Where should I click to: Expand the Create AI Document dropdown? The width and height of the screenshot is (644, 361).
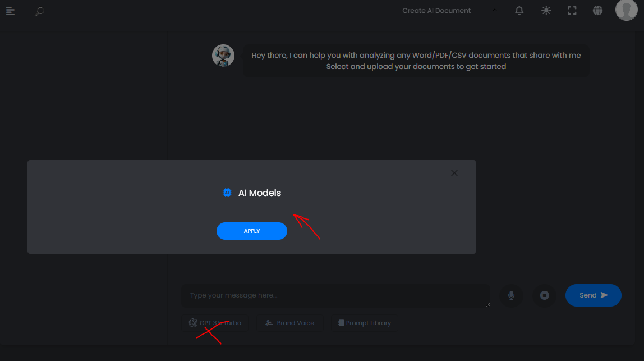pos(436,11)
